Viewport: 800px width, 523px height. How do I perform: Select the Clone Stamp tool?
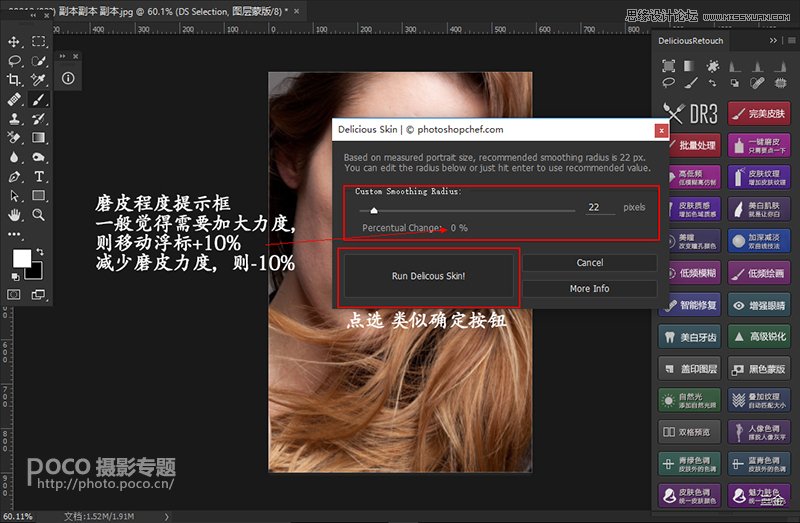(14, 118)
